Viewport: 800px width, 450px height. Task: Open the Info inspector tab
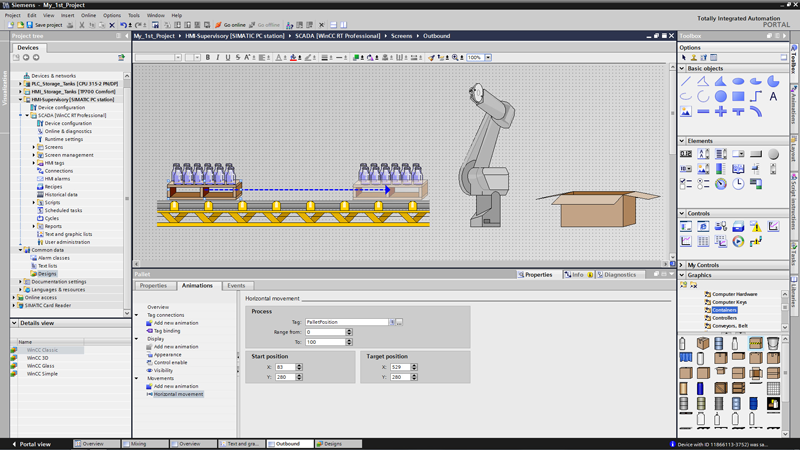[578, 274]
